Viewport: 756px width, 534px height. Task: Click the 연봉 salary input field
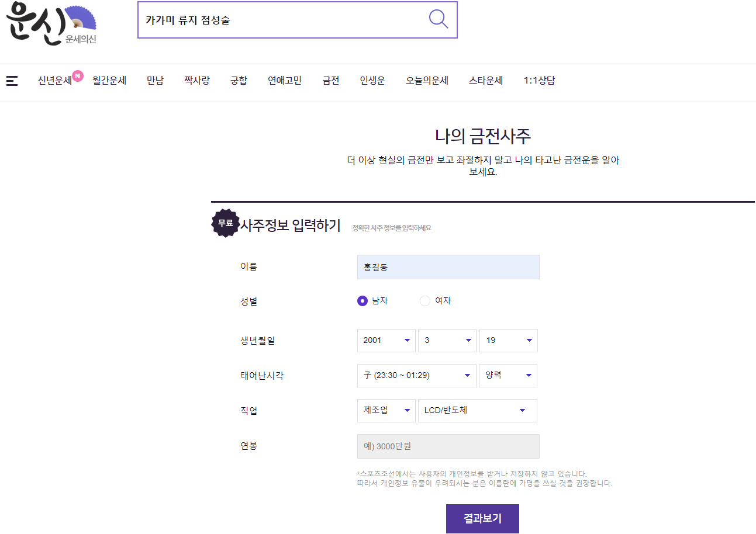click(x=448, y=446)
